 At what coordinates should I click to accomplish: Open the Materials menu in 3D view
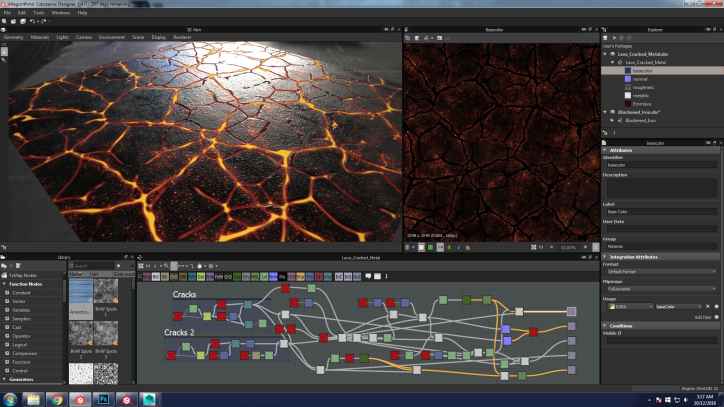point(39,36)
